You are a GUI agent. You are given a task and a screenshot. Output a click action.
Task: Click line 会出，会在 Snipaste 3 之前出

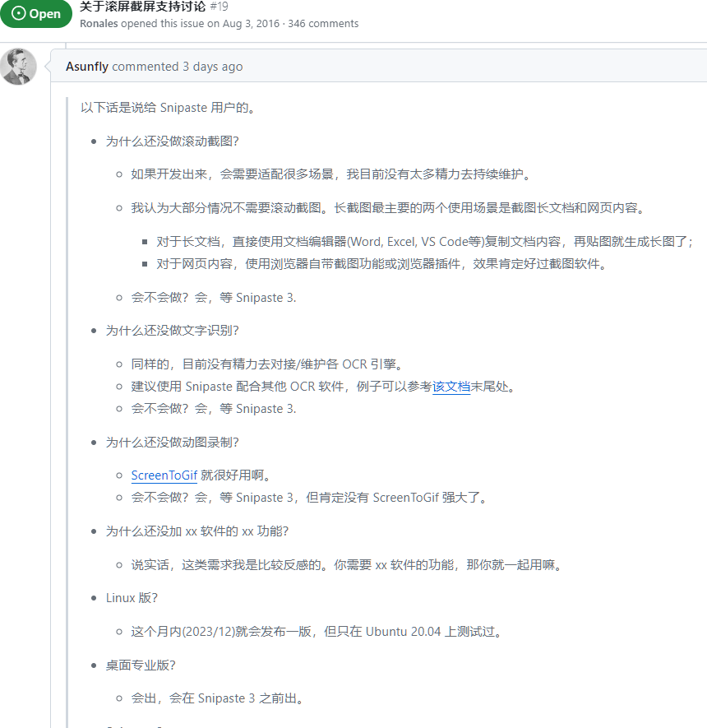(x=217, y=698)
